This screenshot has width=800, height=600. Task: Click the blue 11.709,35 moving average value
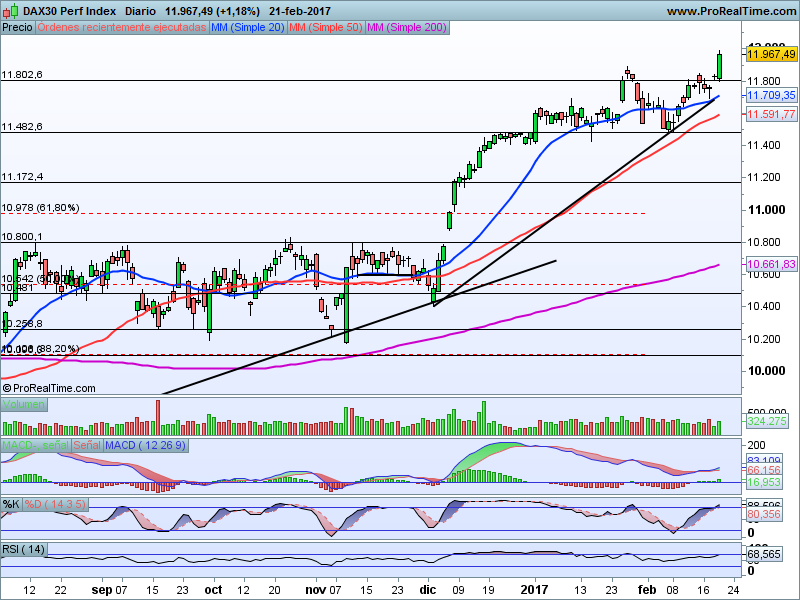tap(771, 95)
